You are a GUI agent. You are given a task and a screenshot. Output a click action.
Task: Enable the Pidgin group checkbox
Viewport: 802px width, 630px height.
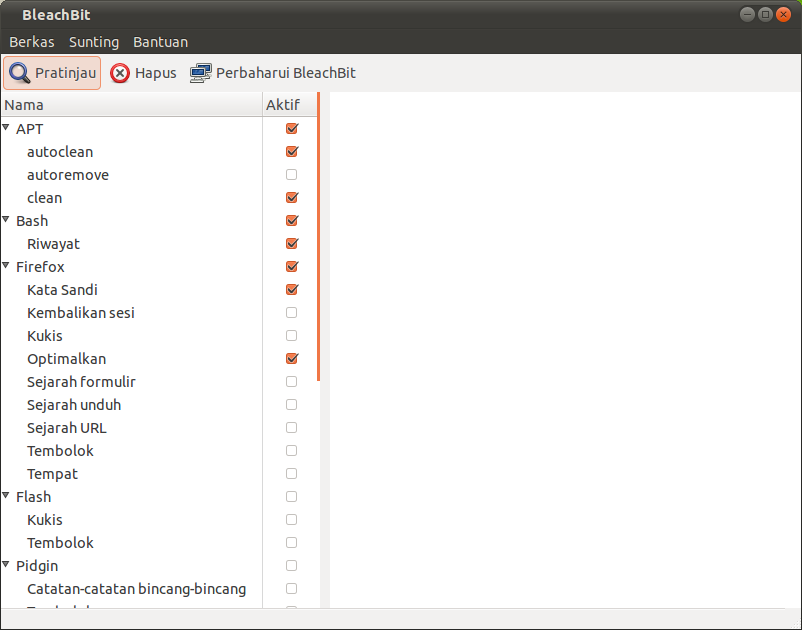[x=292, y=566]
